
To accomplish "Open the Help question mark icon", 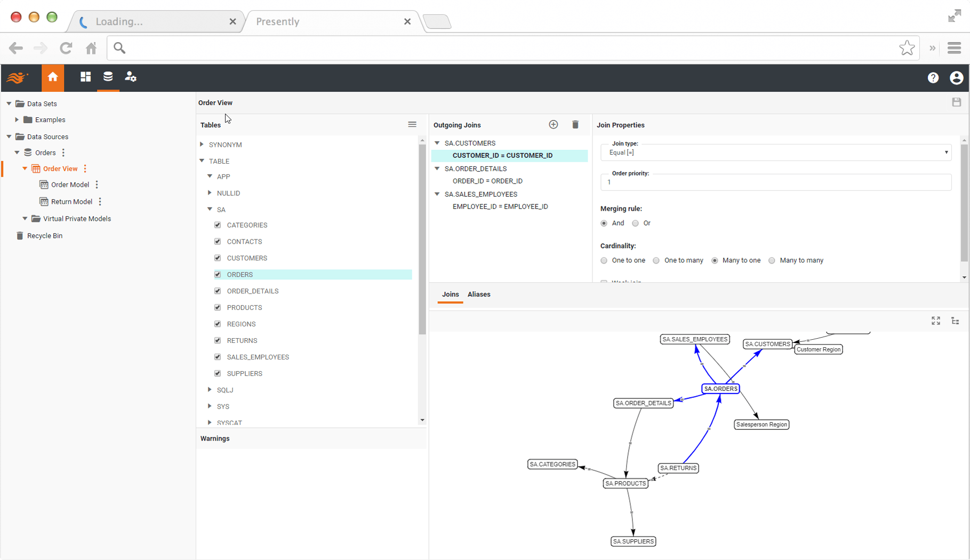I will click(933, 78).
